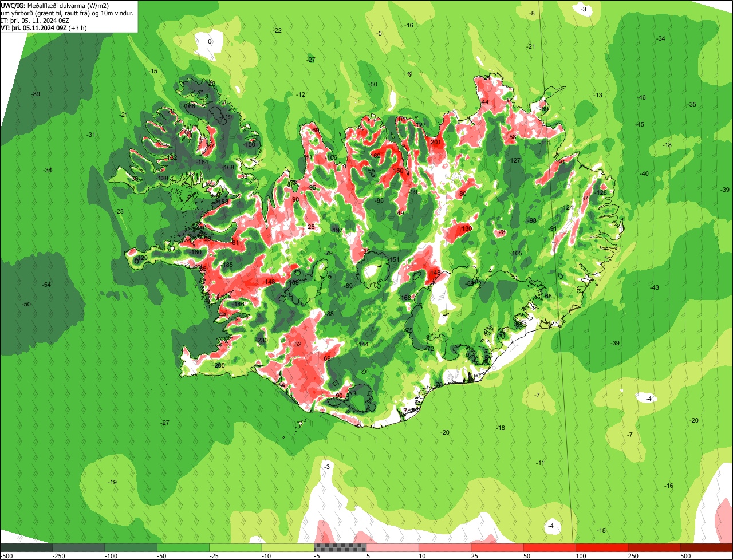The image size is (733, 560).
Task: Click the legend swatch between 100 and 250
Action: coord(602,547)
